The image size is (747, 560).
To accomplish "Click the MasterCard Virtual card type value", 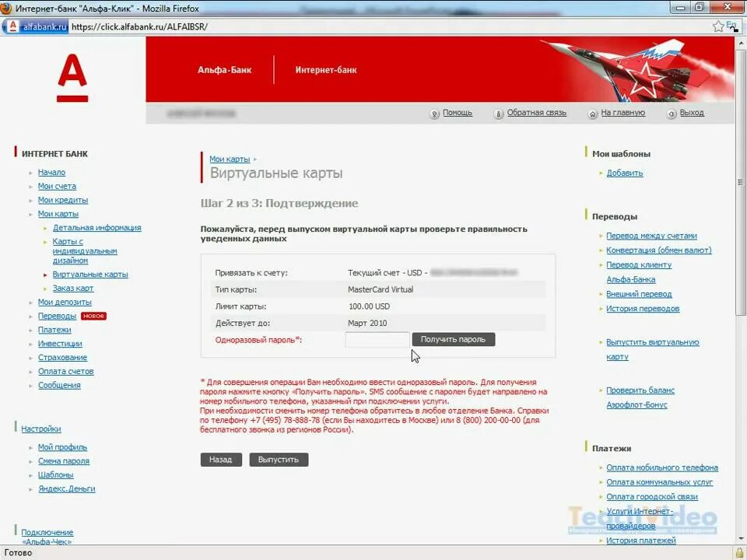I will (x=381, y=289).
